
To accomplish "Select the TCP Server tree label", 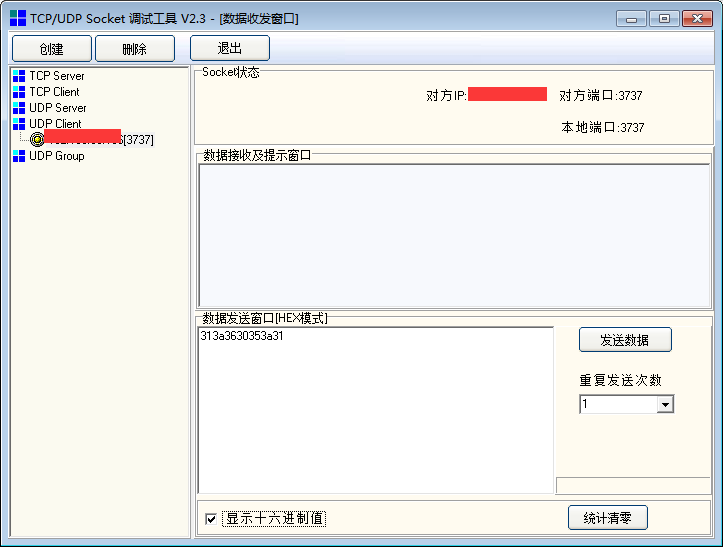I will 57,76.
